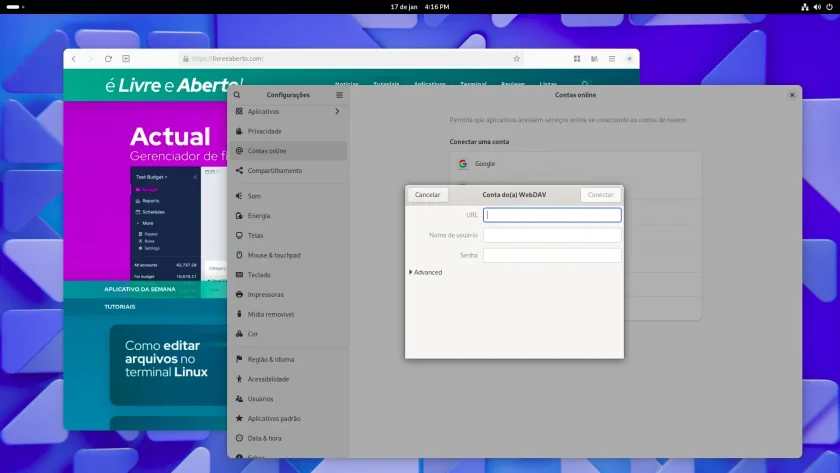
Task: Select Privacidade in the sidebar
Action: pyautogui.click(x=288, y=131)
